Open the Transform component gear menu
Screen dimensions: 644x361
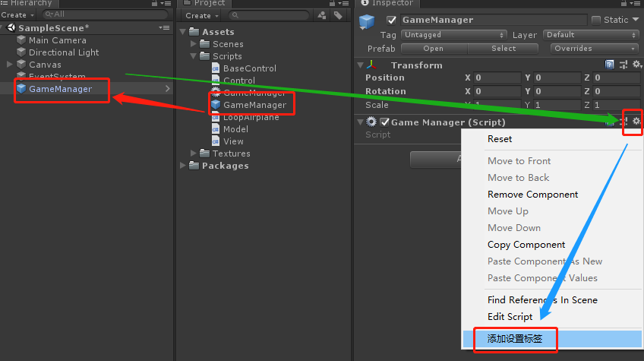click(636, 65)
